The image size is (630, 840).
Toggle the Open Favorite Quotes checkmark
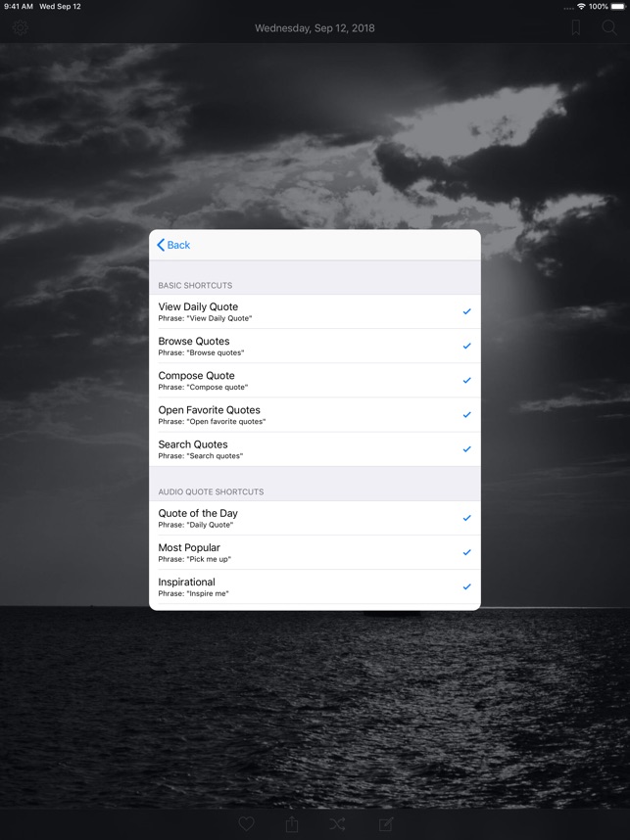tap(467, 415)
